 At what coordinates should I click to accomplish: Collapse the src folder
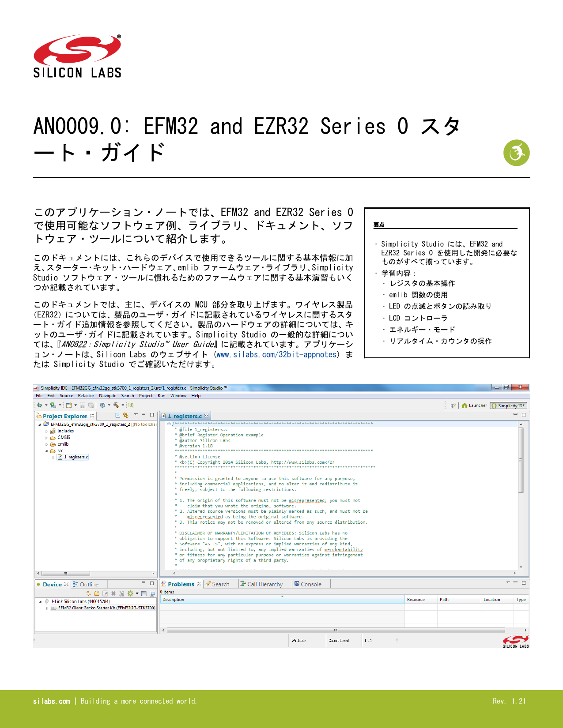click(x=46, y=451)
